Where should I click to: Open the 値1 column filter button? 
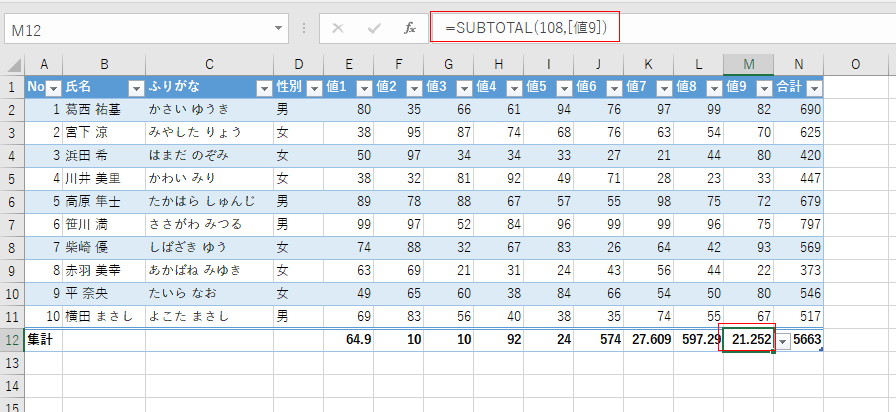pyautogui.click(x=364, y=88)
